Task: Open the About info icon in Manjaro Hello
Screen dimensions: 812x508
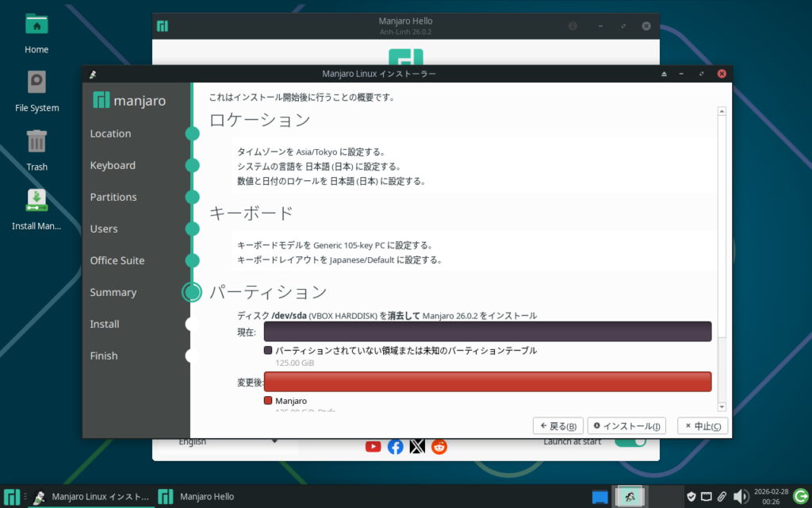Action: click(x=573, y=26)
